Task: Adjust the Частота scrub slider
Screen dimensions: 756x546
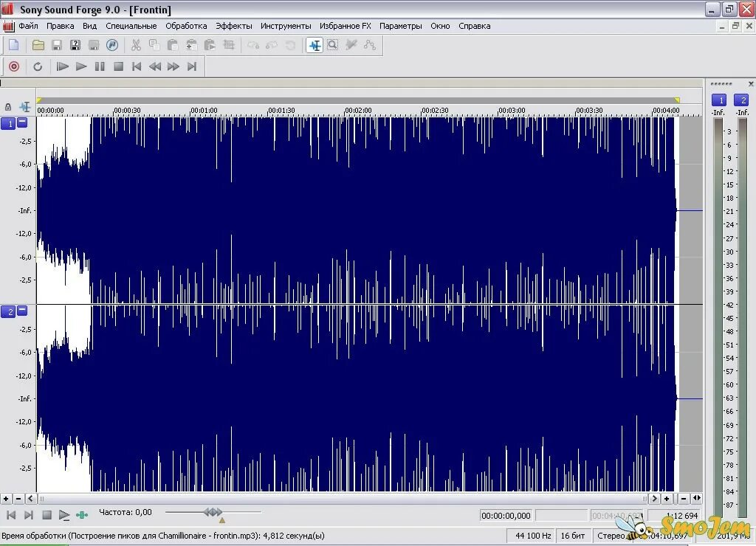Action: [214, 511]
